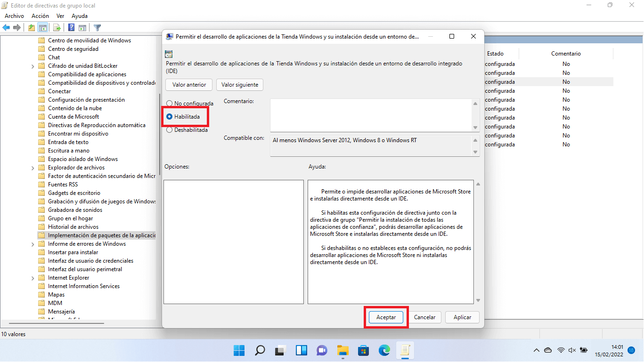
Task: Select the Cuenta de Microsoft folder
Action: coord(73,117)
